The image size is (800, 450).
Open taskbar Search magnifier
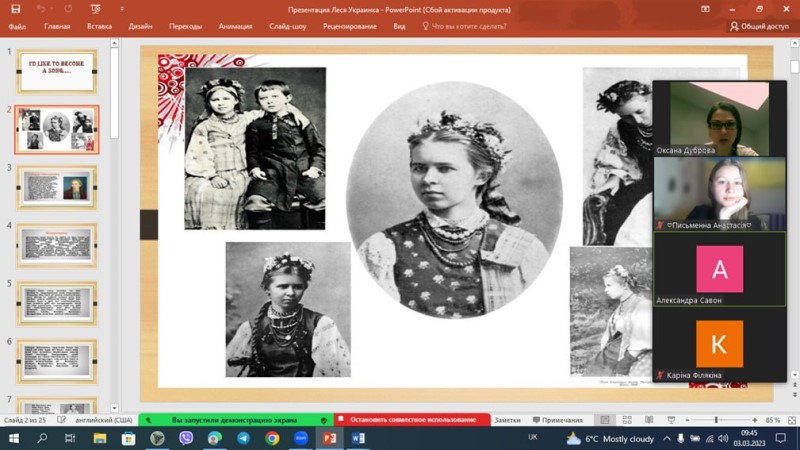tap(42, 438)
